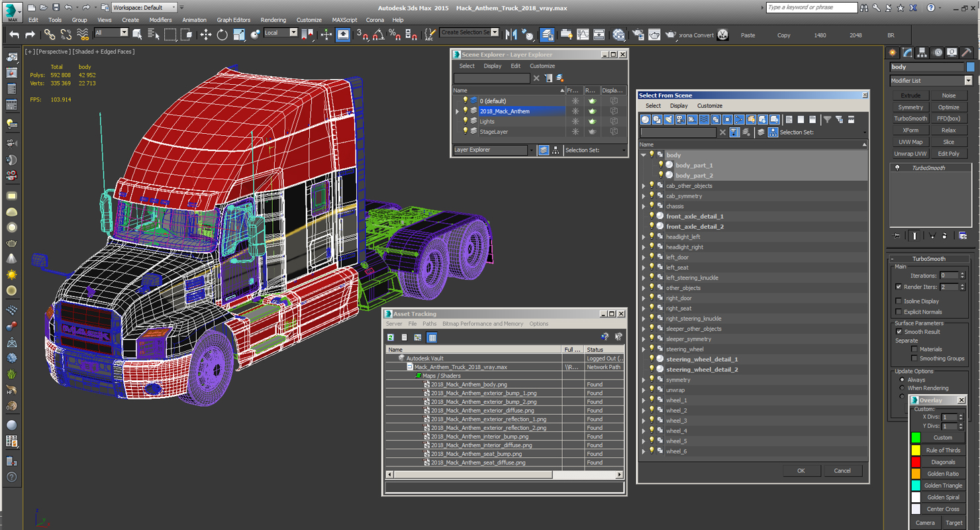
Task: Click the Iterations spinner arrows
Action: coord(961,276)
